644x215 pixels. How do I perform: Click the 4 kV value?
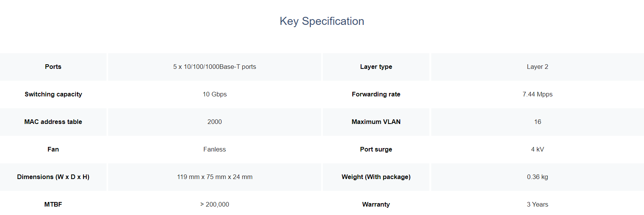tap(537, 149)
